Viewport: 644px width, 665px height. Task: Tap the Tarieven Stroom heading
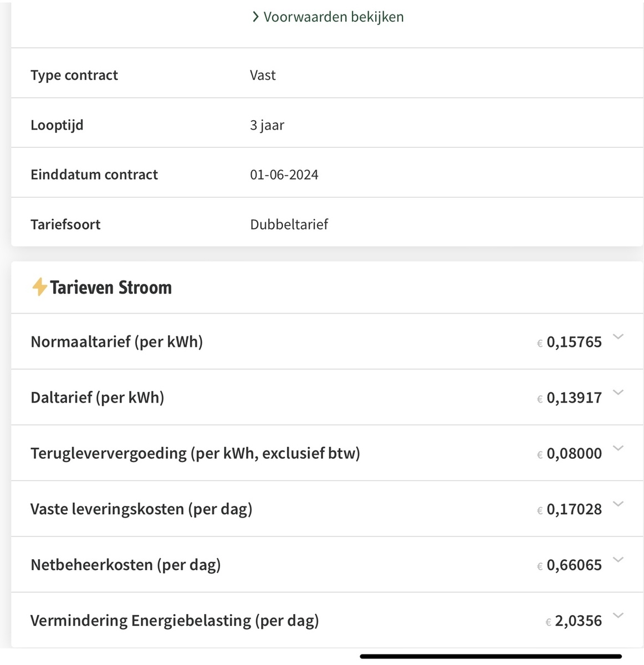click(x=110, y=288)
